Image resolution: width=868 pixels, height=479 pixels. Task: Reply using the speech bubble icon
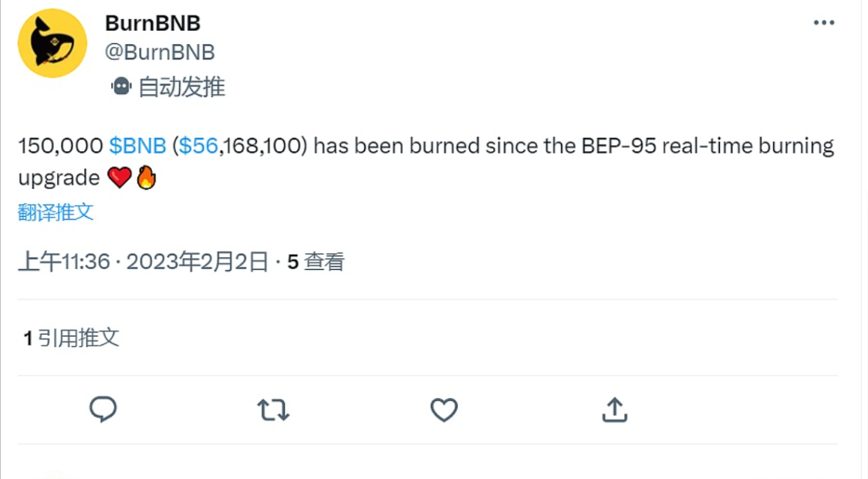click(x=103, y=410)
